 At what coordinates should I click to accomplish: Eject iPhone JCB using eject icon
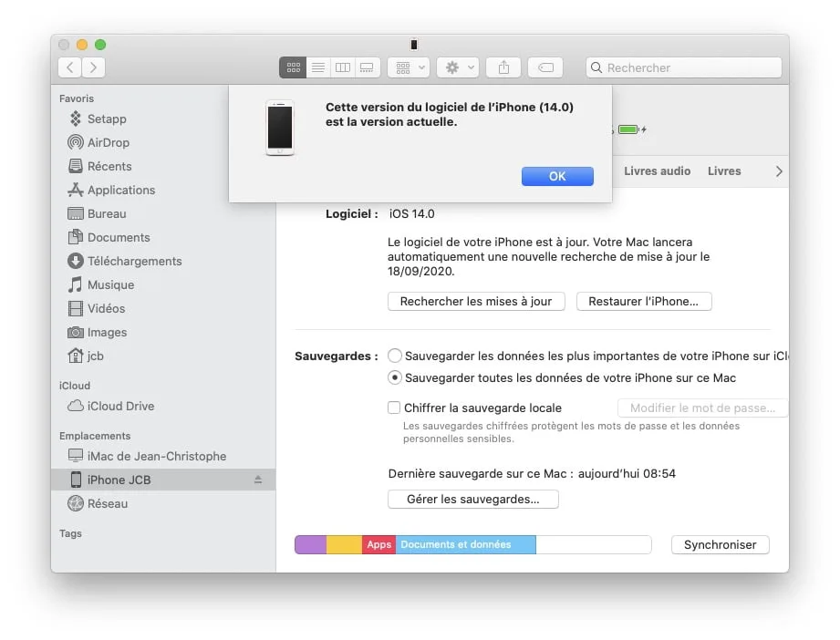pos(258,480)
